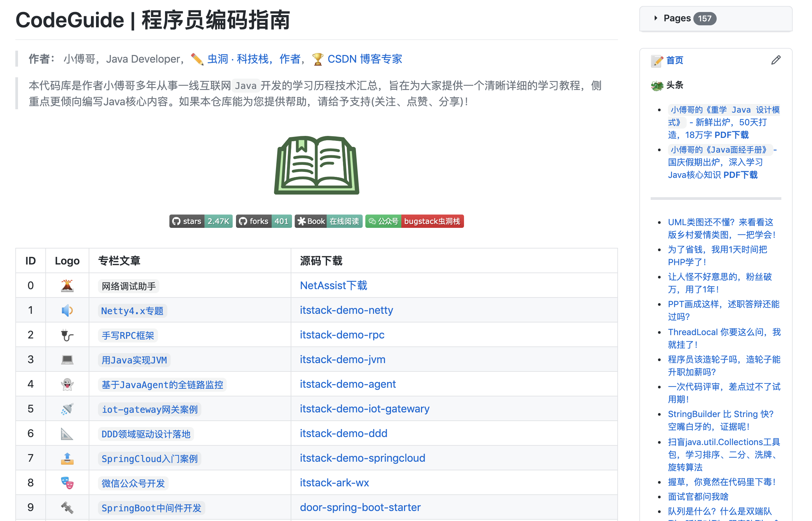Click the Book 在线阅读 badge

tap(328, 221)
